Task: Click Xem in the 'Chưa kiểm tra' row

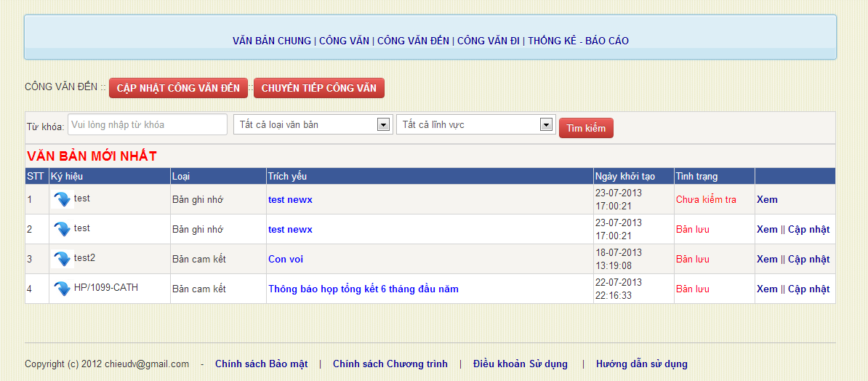Action: tap(767, 200)
